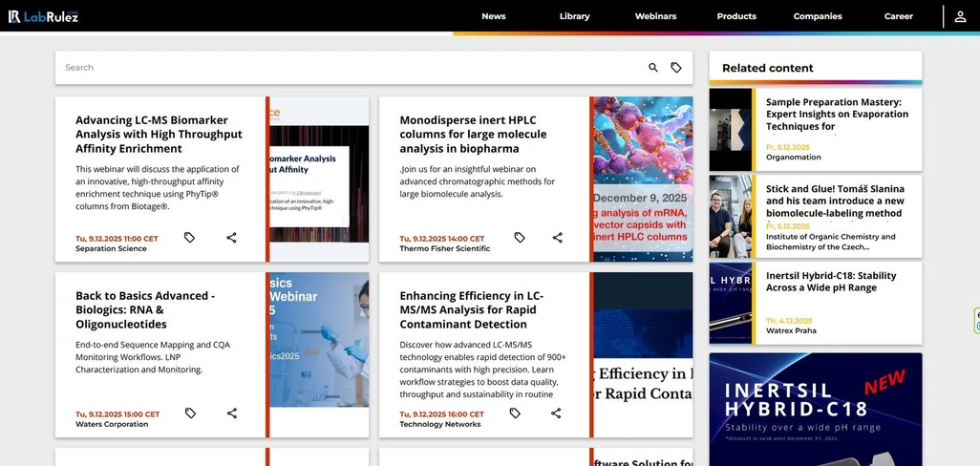
Task: Share the Monodisperse inert HPLC columns webinar
Action: (557, 238)
